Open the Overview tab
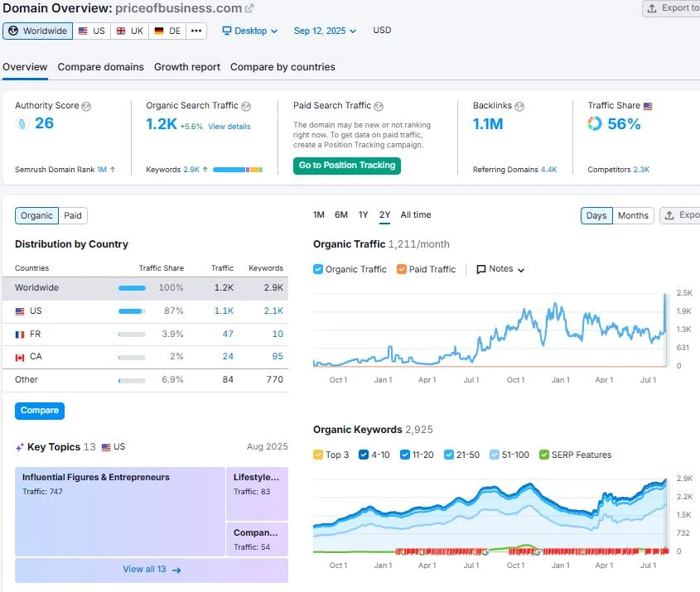The width and height of the screenshot is (700, 592). click(25, 67)
